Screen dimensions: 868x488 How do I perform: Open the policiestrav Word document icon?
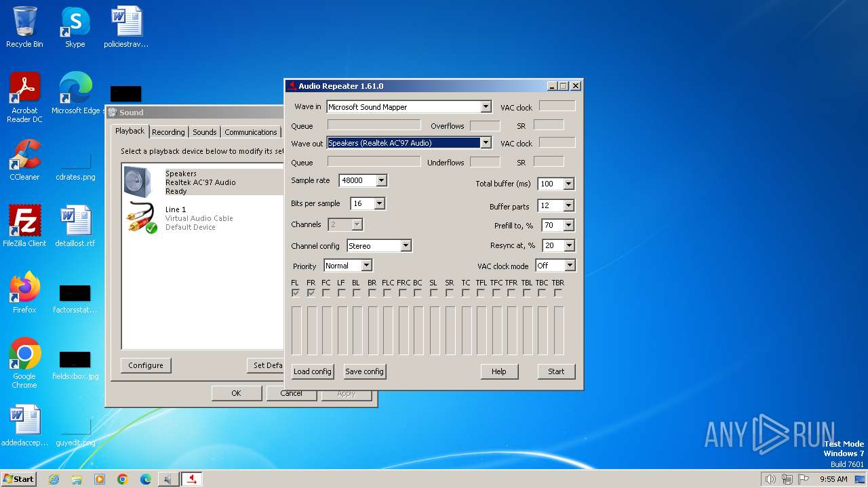[126, 27]
